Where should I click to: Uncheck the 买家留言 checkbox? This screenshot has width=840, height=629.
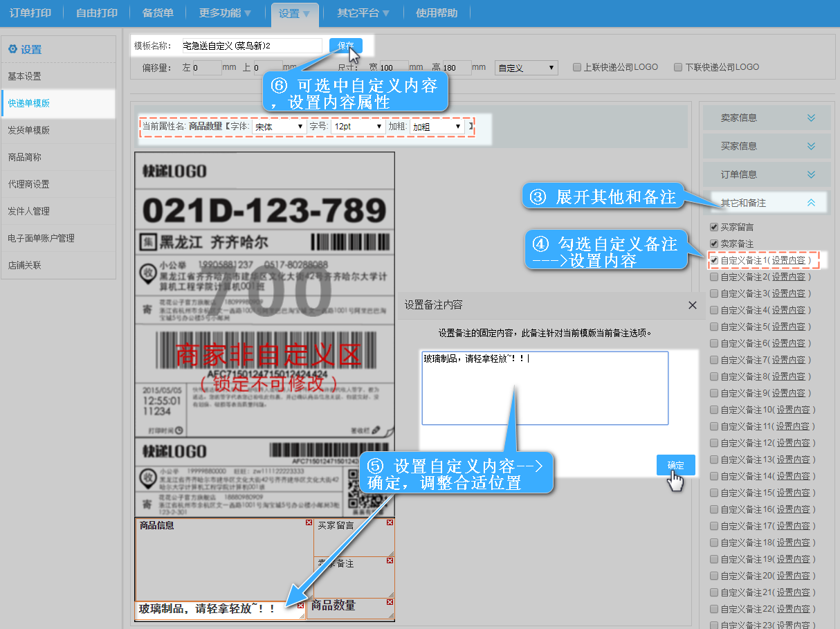[714, 227]
